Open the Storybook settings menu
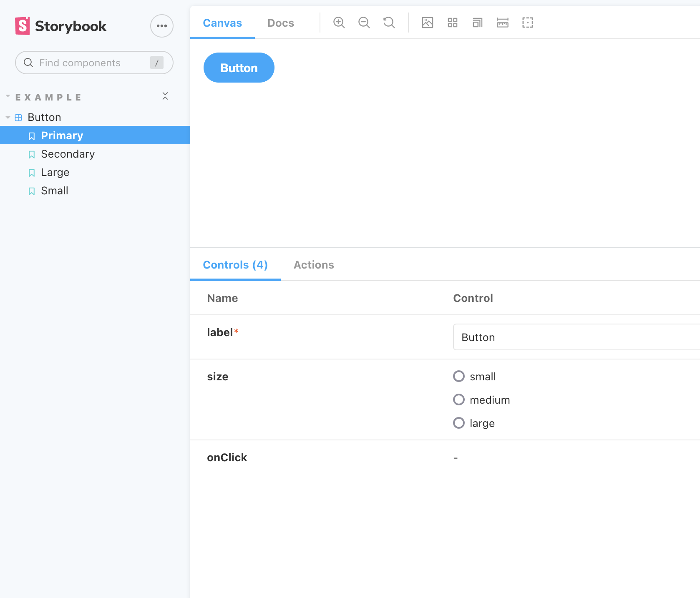The width and height of the screenshot is (700, 598). click(161, 25)
